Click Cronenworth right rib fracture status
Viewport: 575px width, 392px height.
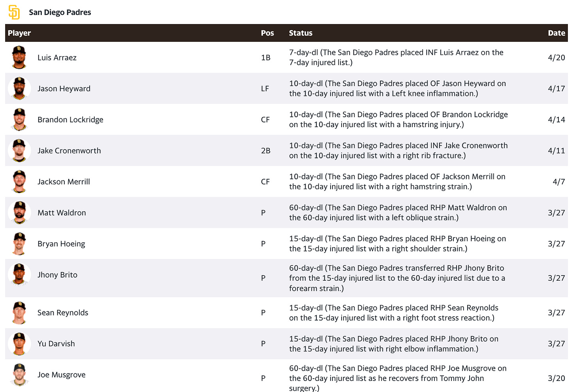(x=398, y=150)
